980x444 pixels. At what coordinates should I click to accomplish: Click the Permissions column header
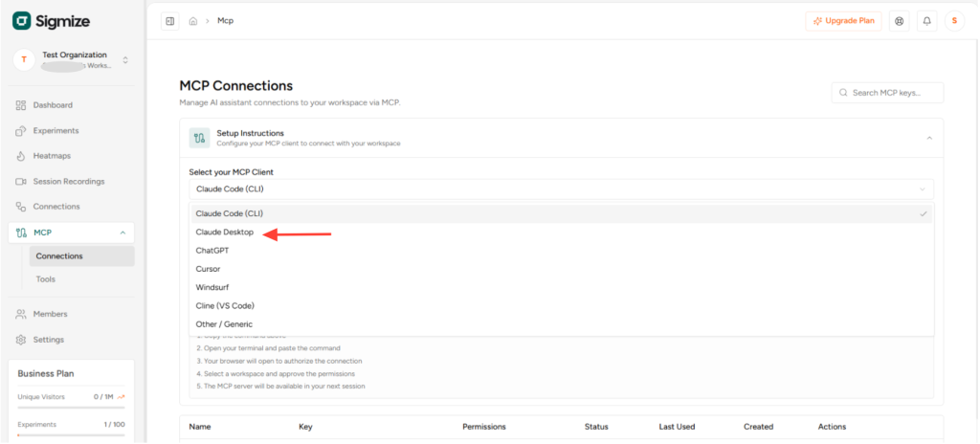pyautogui.click(x=483, y=427)
